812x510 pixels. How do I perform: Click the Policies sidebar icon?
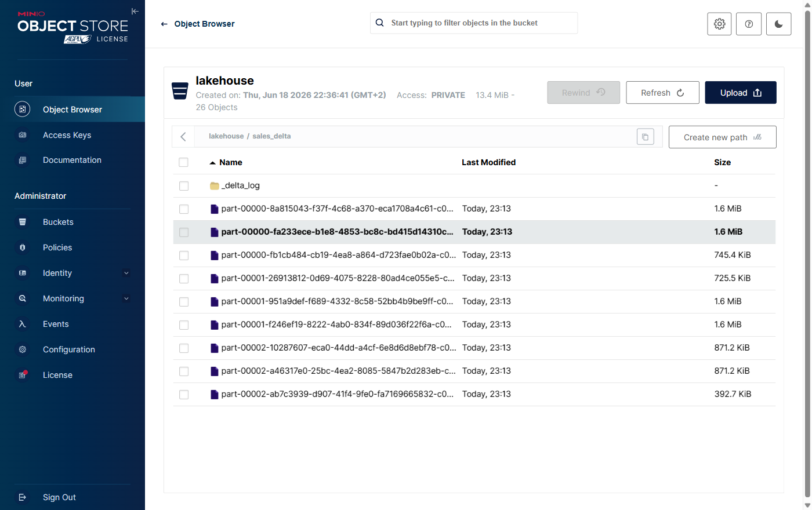point(23,247)
